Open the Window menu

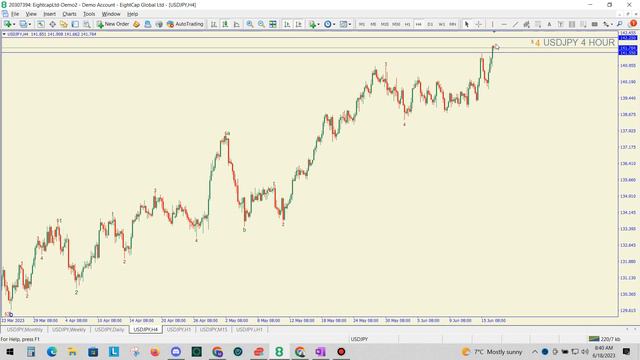click(x=111, y=14)
